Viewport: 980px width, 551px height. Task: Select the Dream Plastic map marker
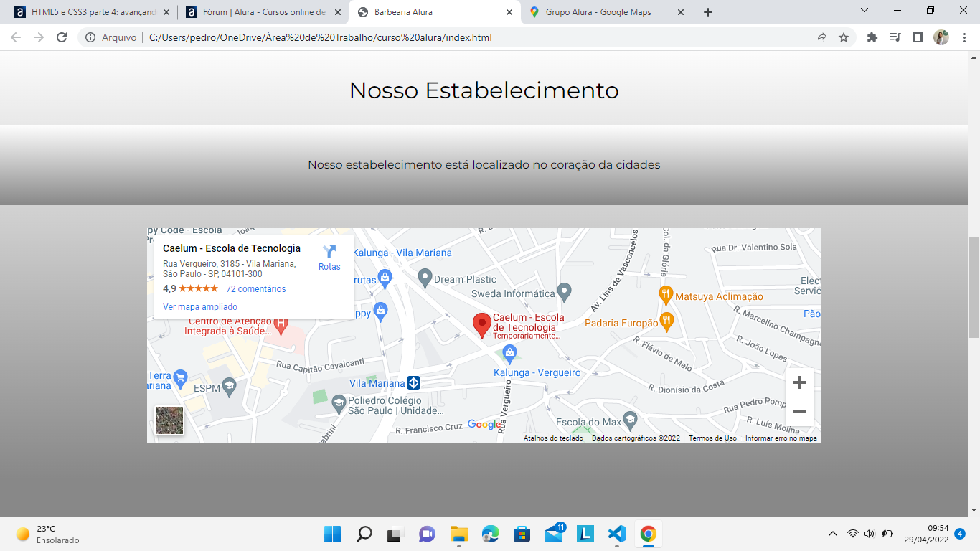[425, 277]
